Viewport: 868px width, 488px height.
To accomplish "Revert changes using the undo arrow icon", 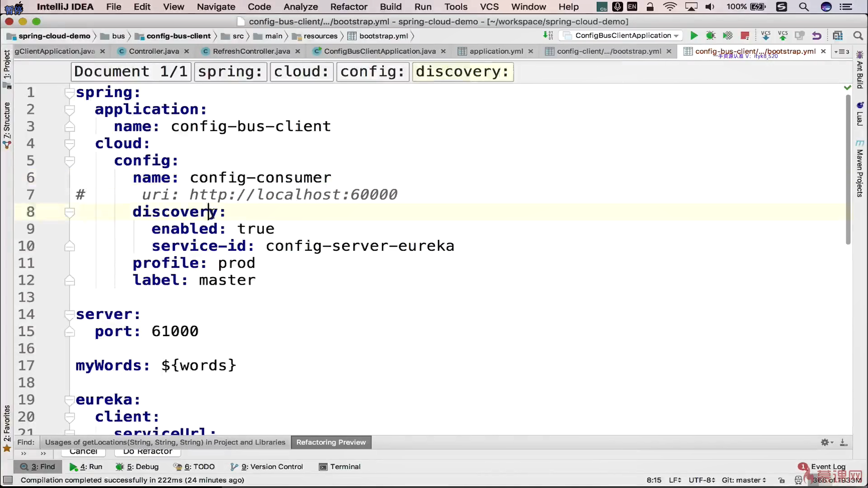I will 816,36.
